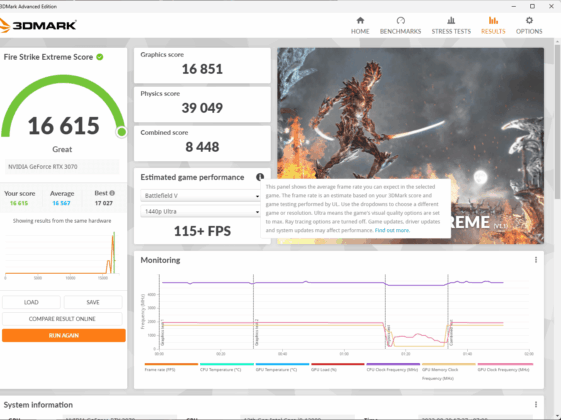Screen dimensions: 561x420
Task: Maximize the 3DMark window
Action: (532, 6)
